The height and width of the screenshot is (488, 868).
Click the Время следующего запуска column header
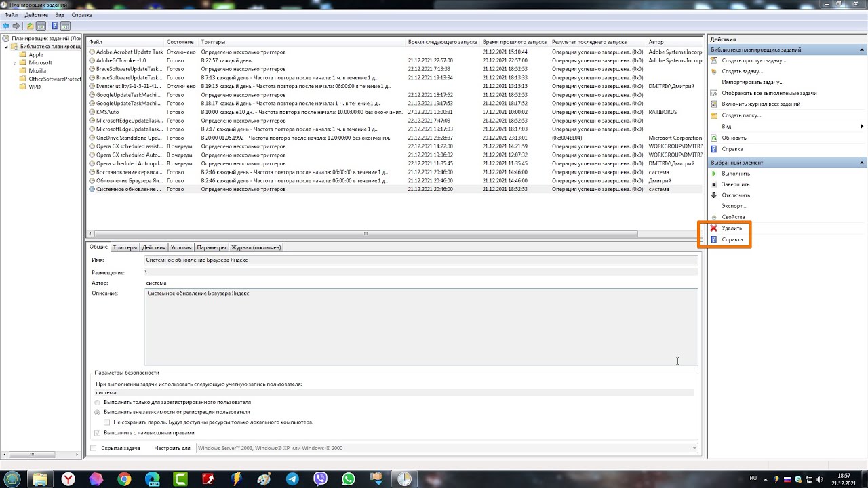click(443, 42)
